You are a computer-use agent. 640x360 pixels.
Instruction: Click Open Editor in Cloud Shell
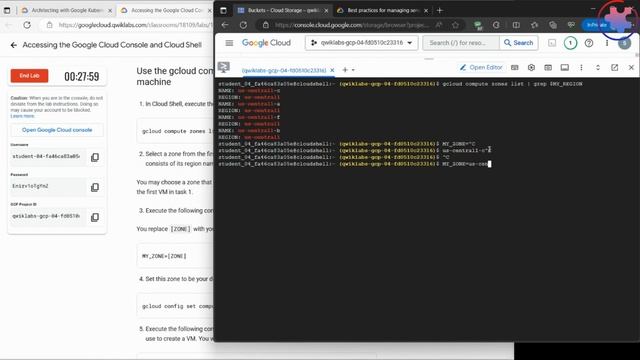pyautogui.click(x=481, y=67)
